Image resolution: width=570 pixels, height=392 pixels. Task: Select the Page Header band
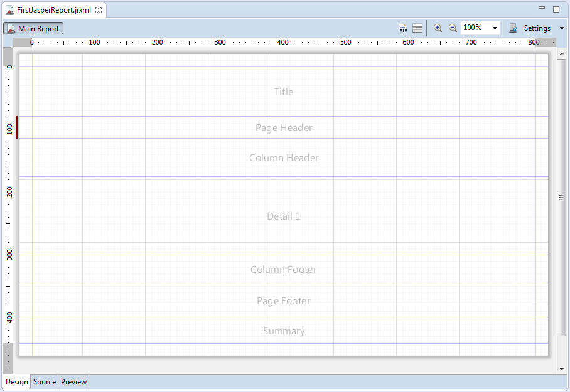click(284, 127)
